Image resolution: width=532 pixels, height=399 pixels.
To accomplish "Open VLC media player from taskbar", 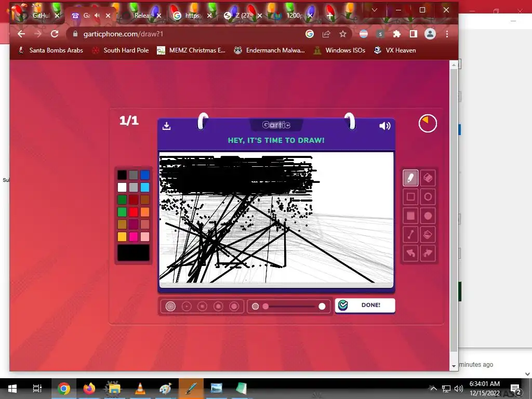I will click(140, 389).
